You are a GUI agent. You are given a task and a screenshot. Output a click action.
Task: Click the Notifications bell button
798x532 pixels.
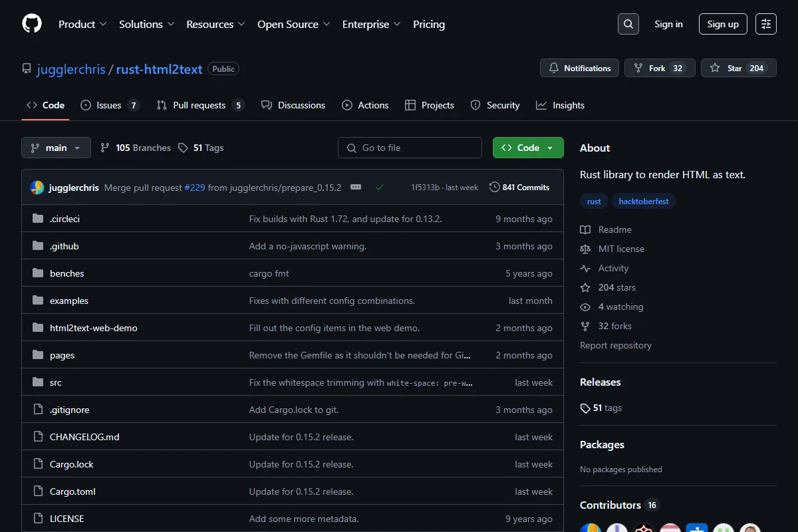tap(579, 68)
